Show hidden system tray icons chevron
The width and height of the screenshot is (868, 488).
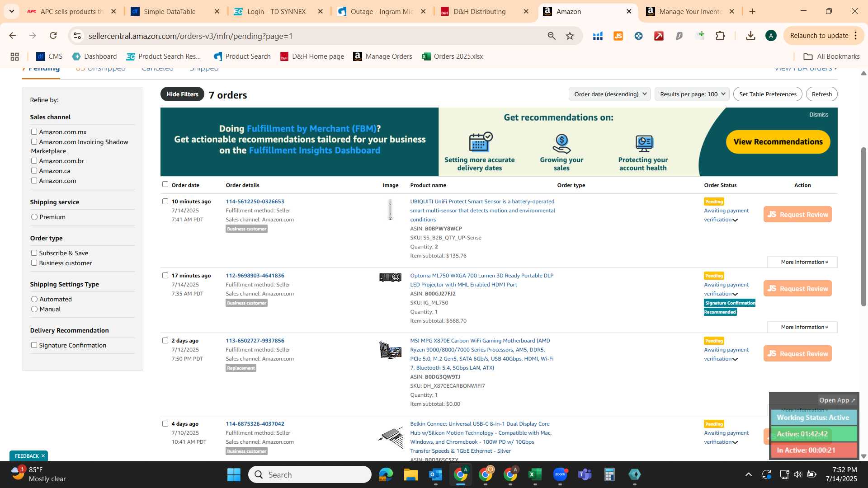(x=749, y=474)
